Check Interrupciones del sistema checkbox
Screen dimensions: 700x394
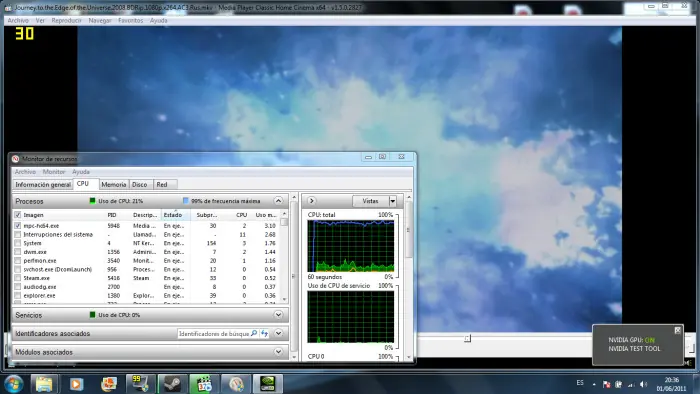point(17,235)
